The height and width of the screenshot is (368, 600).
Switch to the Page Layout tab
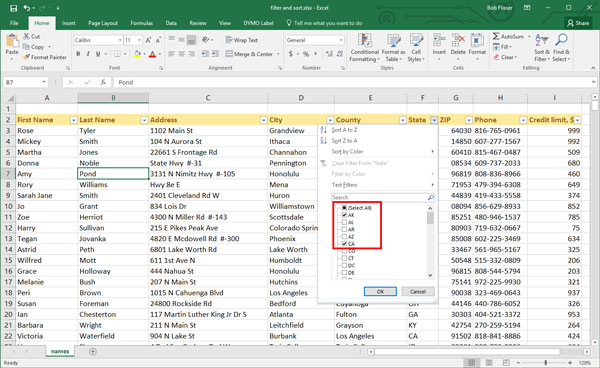coord(103,23)
